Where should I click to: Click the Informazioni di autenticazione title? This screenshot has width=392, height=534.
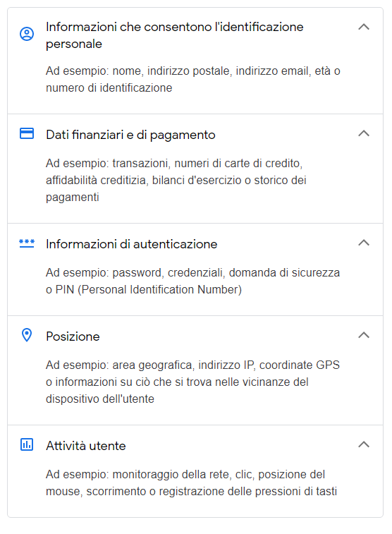coord(132,244)
